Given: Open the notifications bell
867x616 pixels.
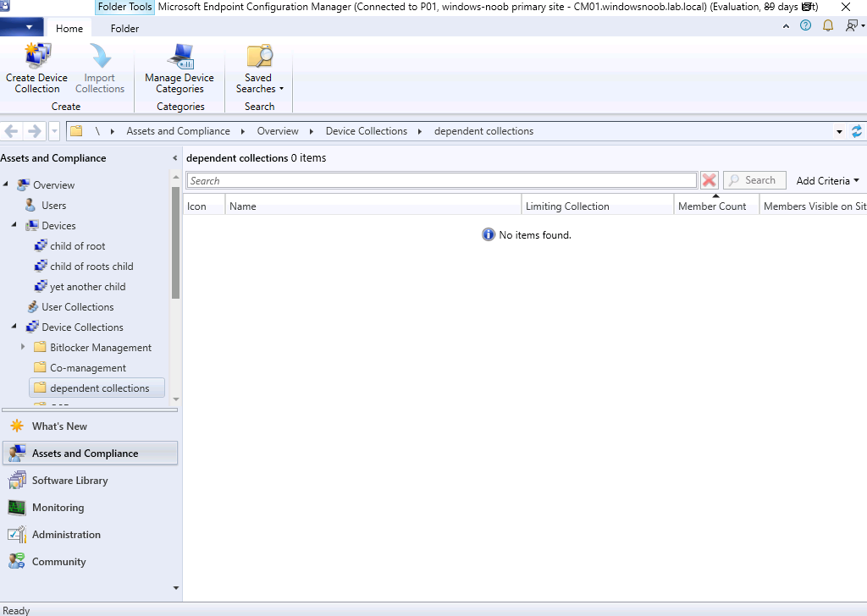Looking at the screenshot, I should pos(828,25).
